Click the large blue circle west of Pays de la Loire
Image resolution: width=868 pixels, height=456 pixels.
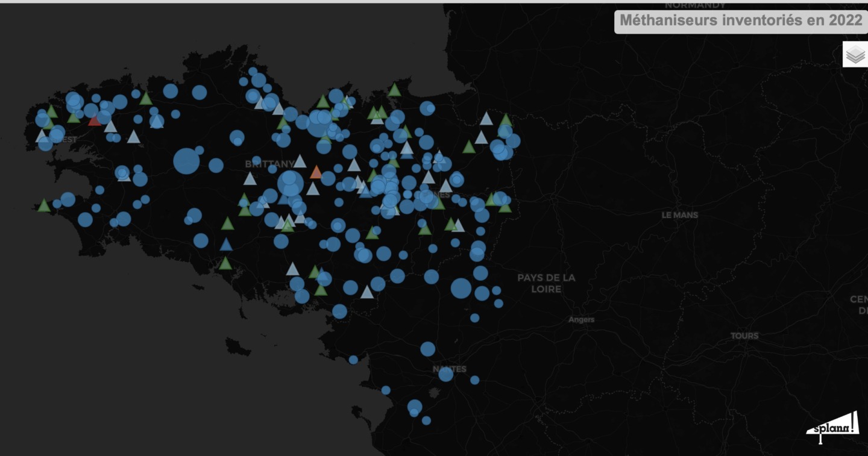(x=461, y=288)
